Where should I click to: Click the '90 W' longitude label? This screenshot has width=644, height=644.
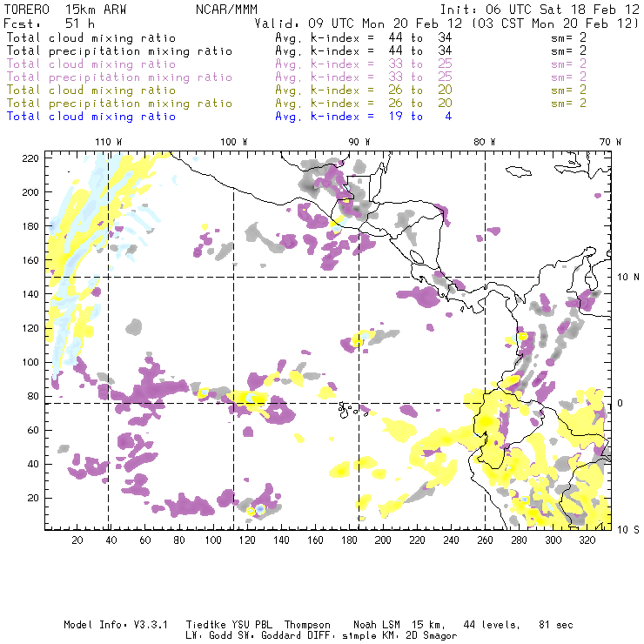point(359,142)
